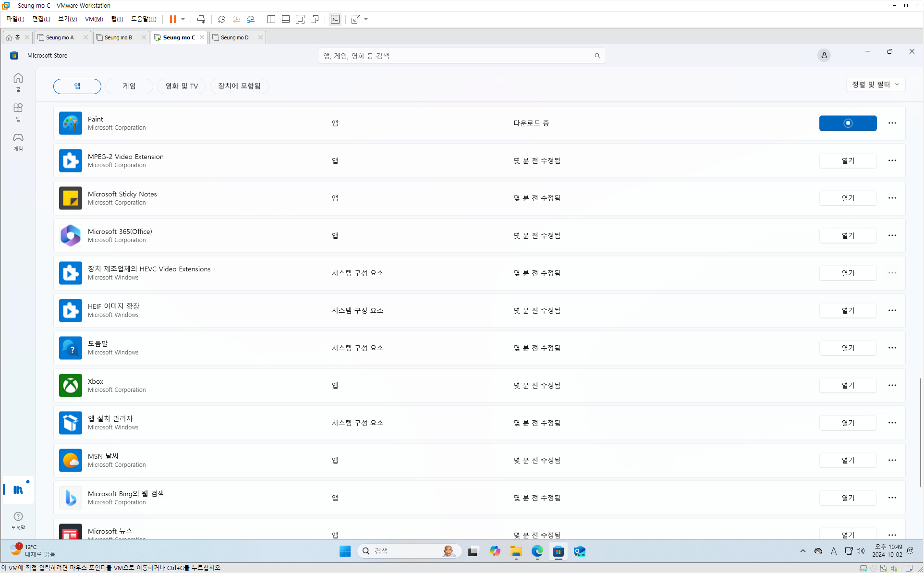Expand the dropdown arrow beside pause button

183,19
